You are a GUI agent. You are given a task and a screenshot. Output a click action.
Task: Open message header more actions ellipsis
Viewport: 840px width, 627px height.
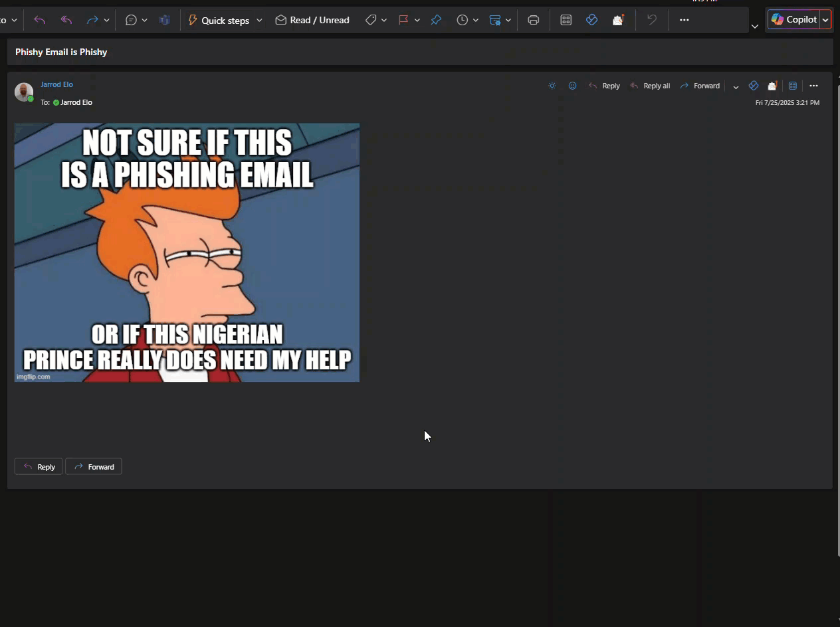pos(813,86)
